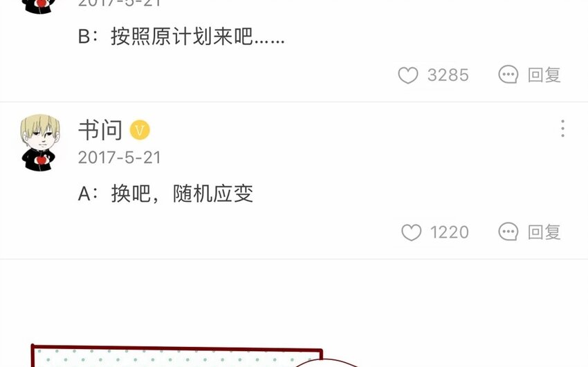Open the three-dot menu beside 书问
This screenshot has height=367, width=588.
coord(562,129)
